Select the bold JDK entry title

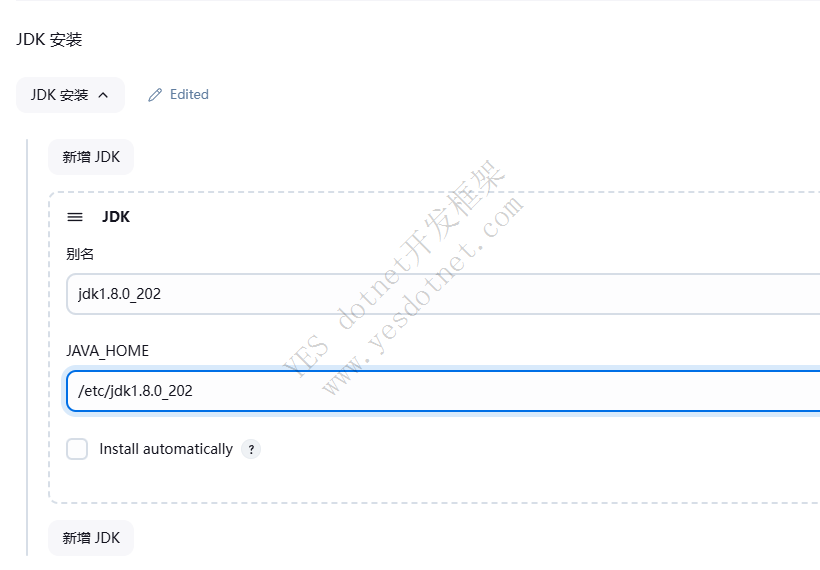point(116,217)
